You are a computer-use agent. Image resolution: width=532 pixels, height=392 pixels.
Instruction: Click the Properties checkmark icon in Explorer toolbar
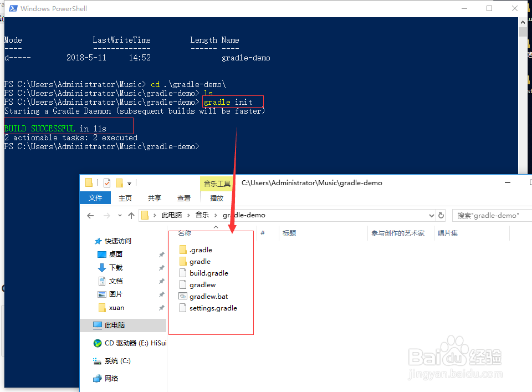click(x=107, y=183)
